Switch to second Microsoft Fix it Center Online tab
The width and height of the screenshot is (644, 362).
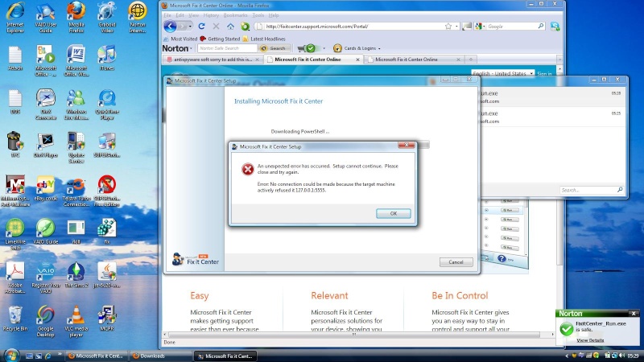tap(414, 60)
